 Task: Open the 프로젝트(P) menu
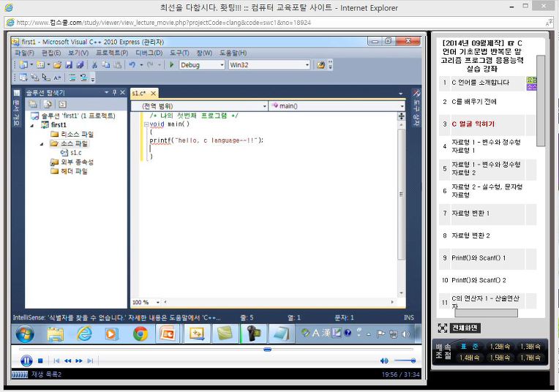pyautogui.click(x=112, y=53)
